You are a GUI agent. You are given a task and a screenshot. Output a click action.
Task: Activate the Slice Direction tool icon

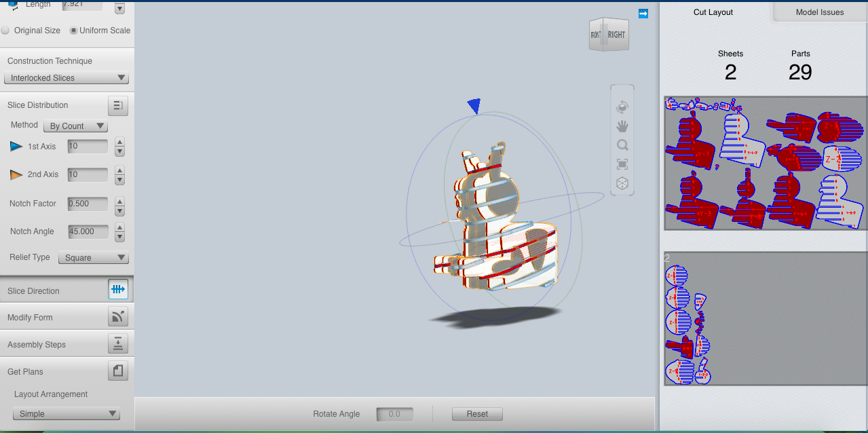pos(118,290)
